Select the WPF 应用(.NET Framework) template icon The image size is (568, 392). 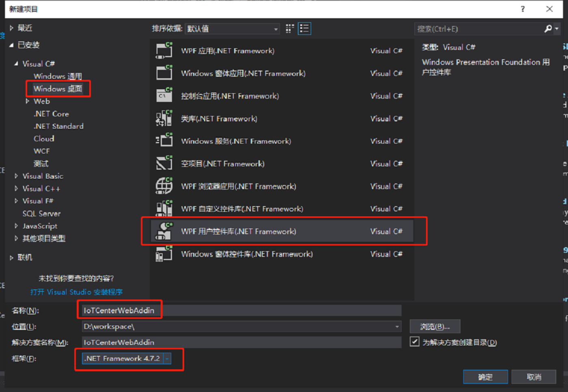(x=164, y=51)
